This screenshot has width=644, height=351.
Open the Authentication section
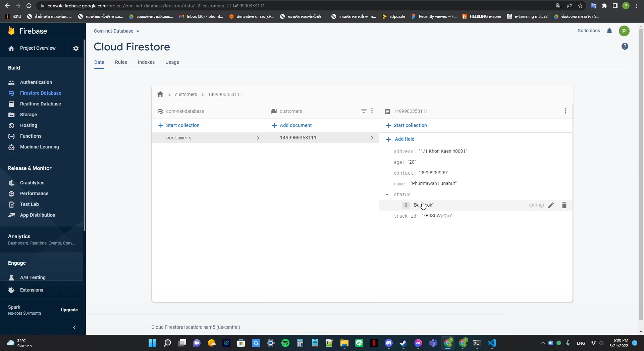36,82
